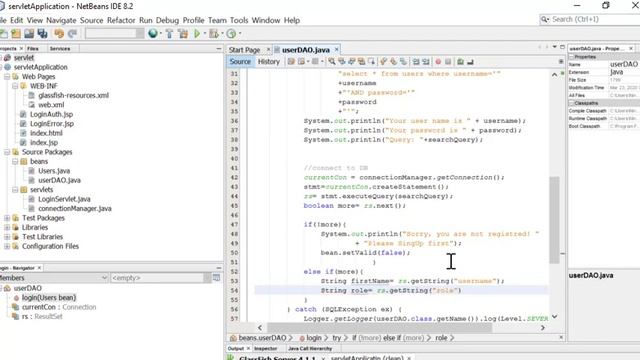Click the Redo toolbar icon
The height and width of the screenshot is (360, 640).
pyautogui.click(x=73, y=33)
